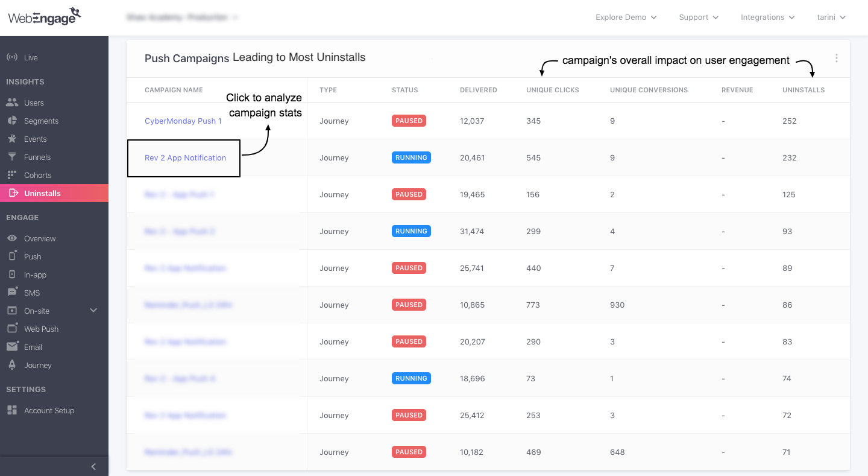Open Rev 2 App Notification campaign
The height and width of the screenshot is (476, 868).
coord(186,157)
